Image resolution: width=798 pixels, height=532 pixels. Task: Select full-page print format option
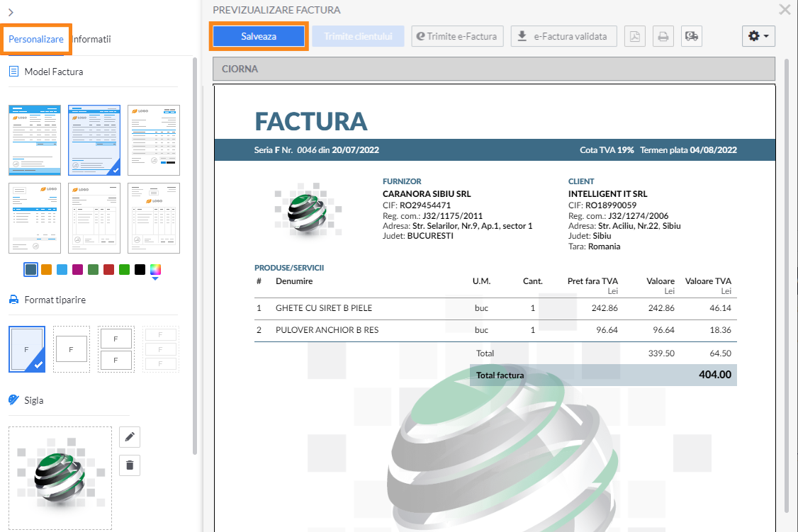pos(27,349)
